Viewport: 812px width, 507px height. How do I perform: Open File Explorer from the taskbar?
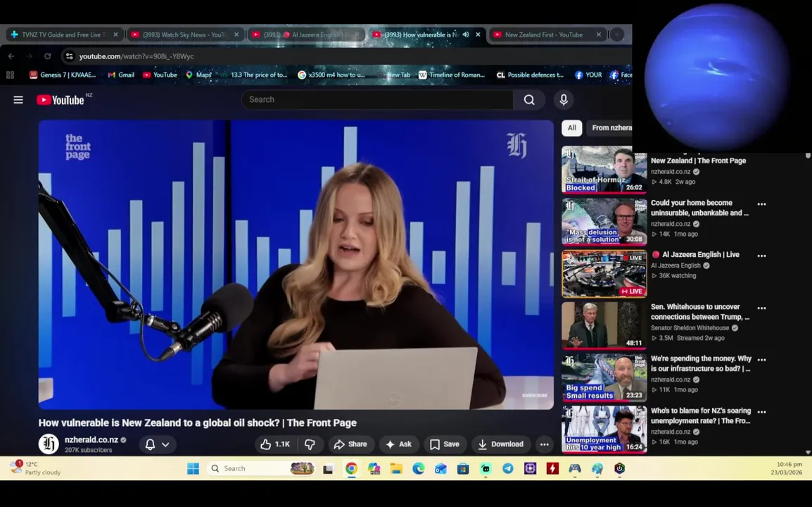[x=396, y=469]
